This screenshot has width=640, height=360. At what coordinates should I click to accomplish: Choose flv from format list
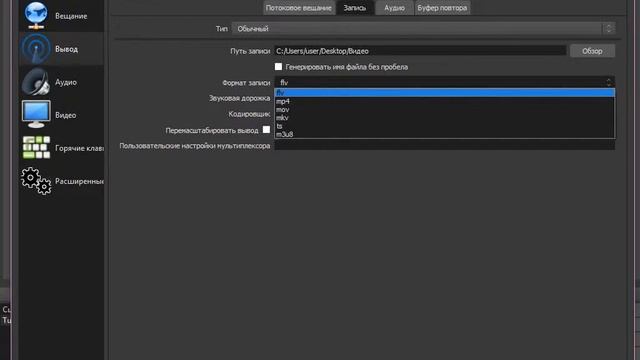point(444,93)
